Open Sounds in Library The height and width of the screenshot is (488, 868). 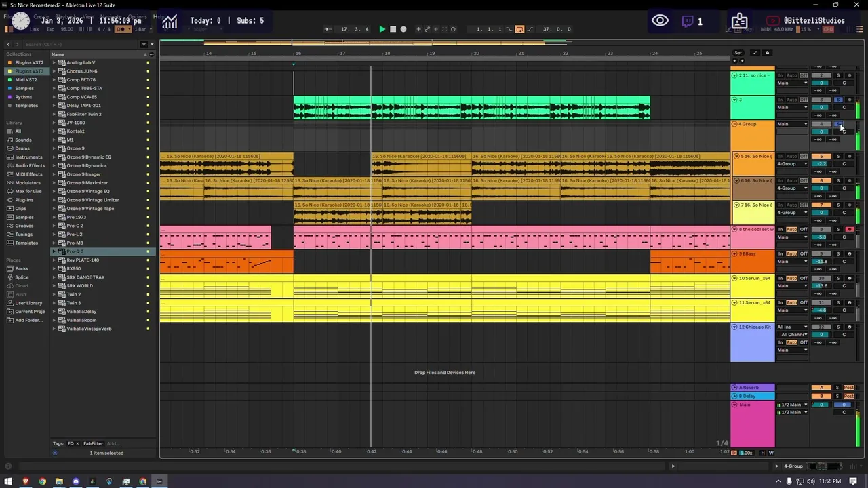click(x=23, y=140)
